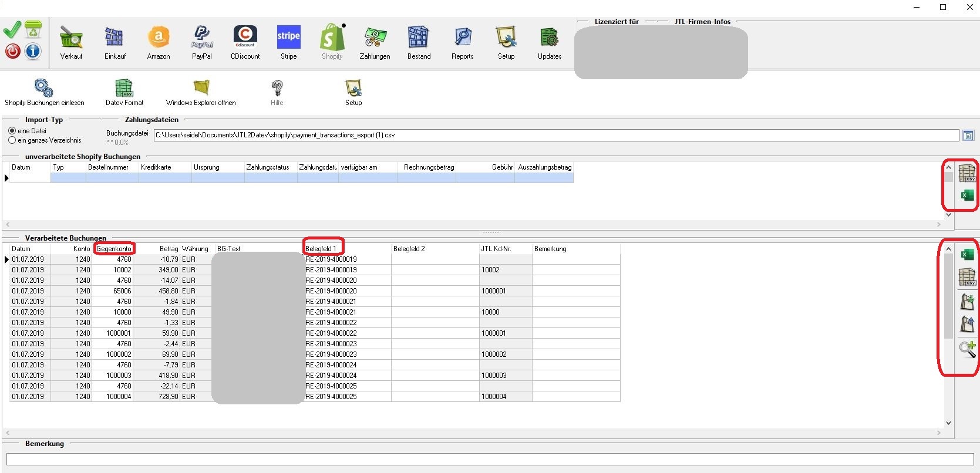Screen dimensions: 980x473
Task: Select 'ein ganzes Verzeichnis' radio option
Action: tap(12, 140)
